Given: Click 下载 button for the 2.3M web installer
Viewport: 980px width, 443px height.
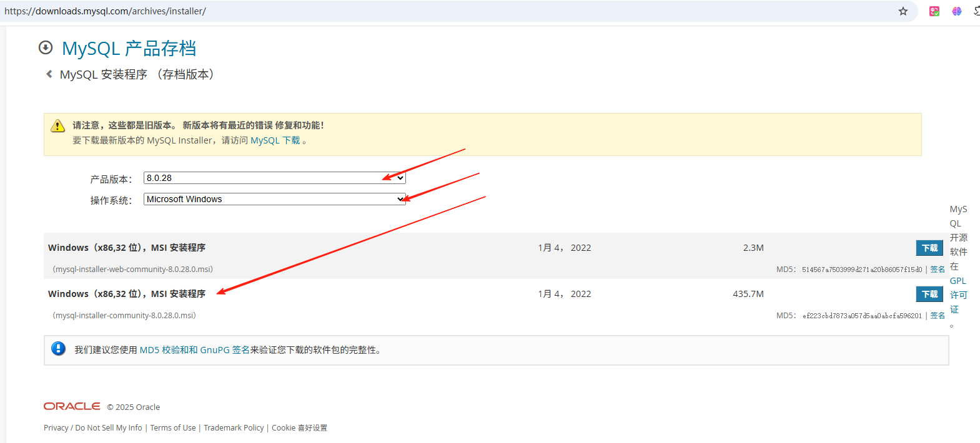Looking at the screenshot, I should (x=929, y=248).
